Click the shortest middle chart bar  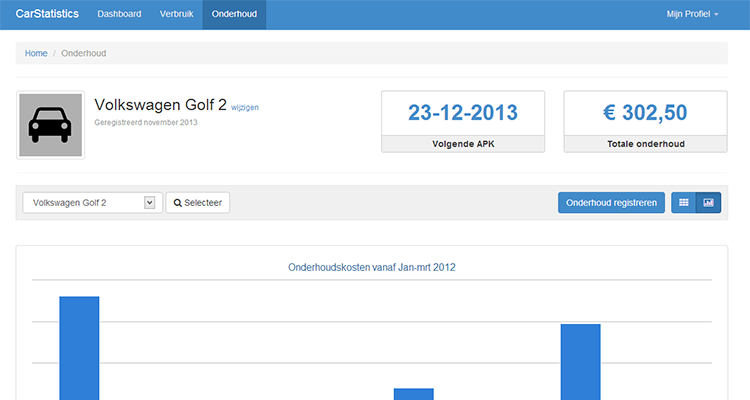tap(413, 394)
